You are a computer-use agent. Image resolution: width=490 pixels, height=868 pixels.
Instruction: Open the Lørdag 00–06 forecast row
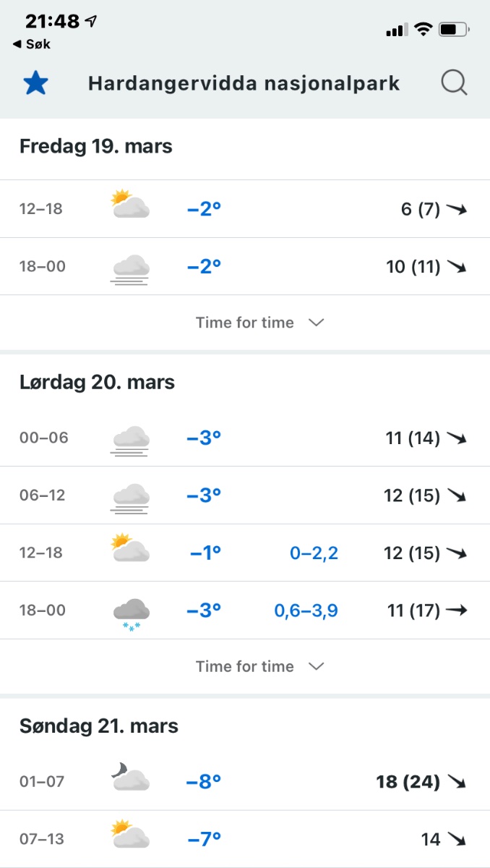pyautogui.click(x=245, y=438)
